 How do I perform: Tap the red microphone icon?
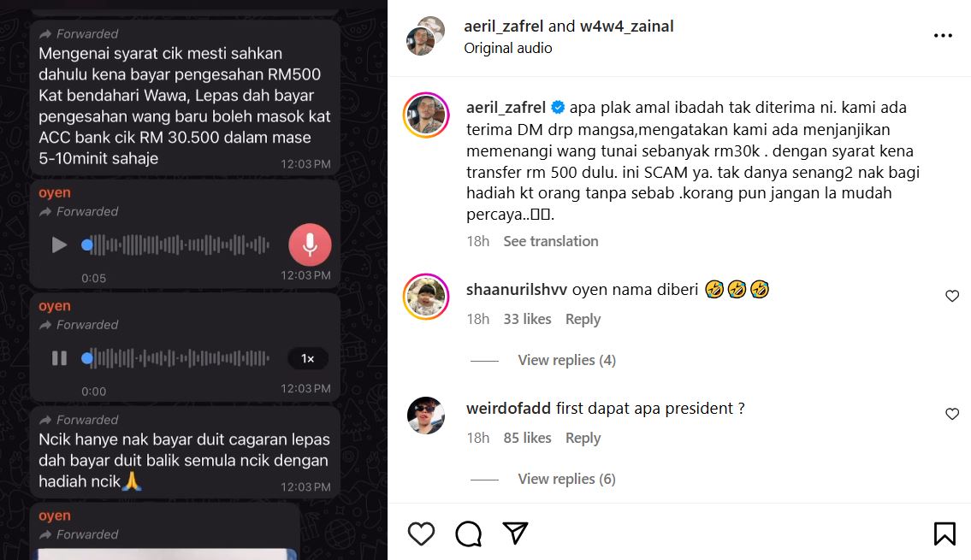(310, 245)
